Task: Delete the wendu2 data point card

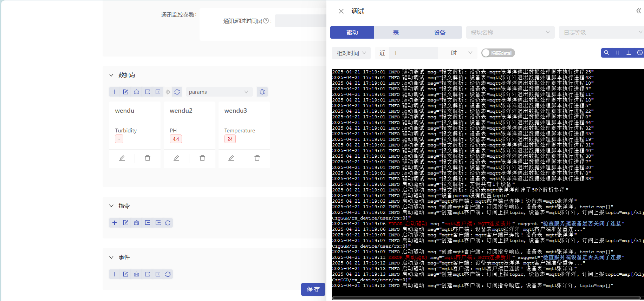Action: coord(202,158)
